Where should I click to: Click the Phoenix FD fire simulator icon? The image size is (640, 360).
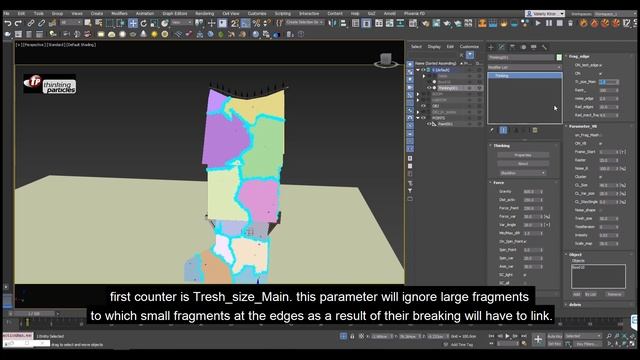[x=482, y=23]
